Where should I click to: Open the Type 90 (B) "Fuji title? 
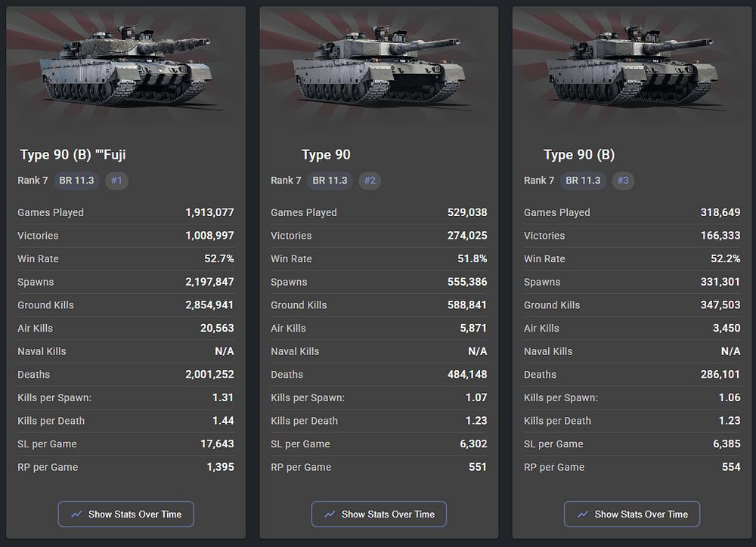[x=73, y=155]
